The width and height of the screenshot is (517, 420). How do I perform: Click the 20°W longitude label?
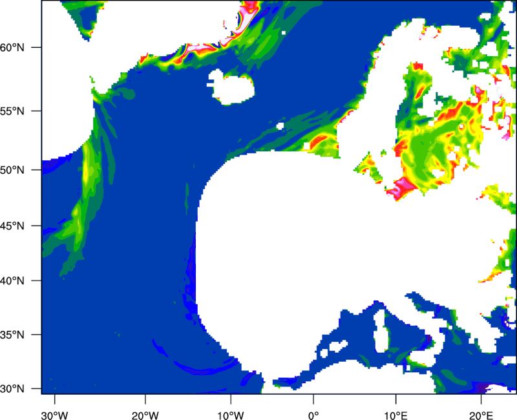coord(145,415)
